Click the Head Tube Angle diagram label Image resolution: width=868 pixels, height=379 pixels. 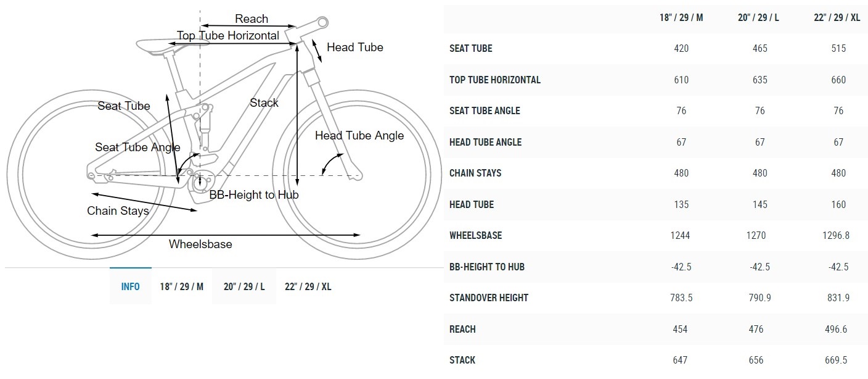point(359,136)
